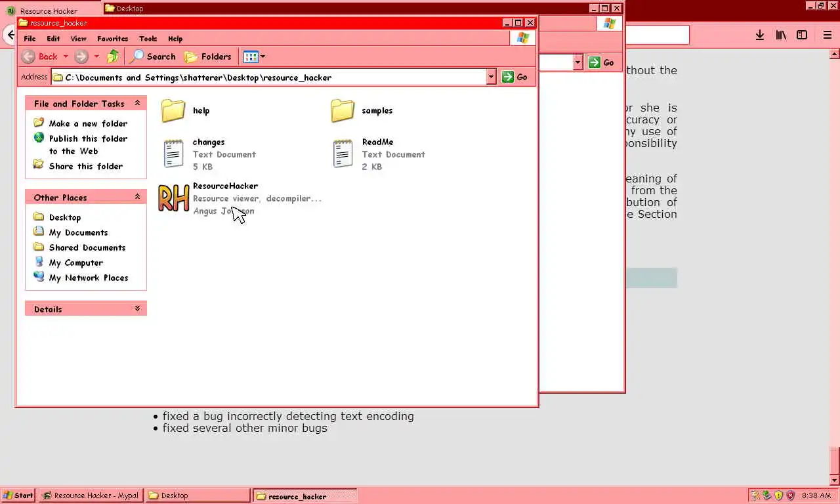Click the yellow security shield tray icon

778,495
